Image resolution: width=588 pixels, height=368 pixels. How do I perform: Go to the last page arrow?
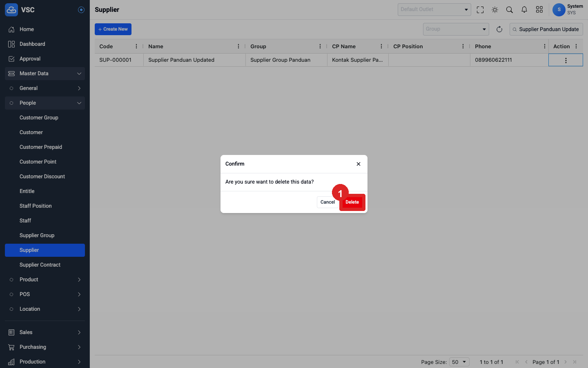pyautogui.click(x=575, y=362)
